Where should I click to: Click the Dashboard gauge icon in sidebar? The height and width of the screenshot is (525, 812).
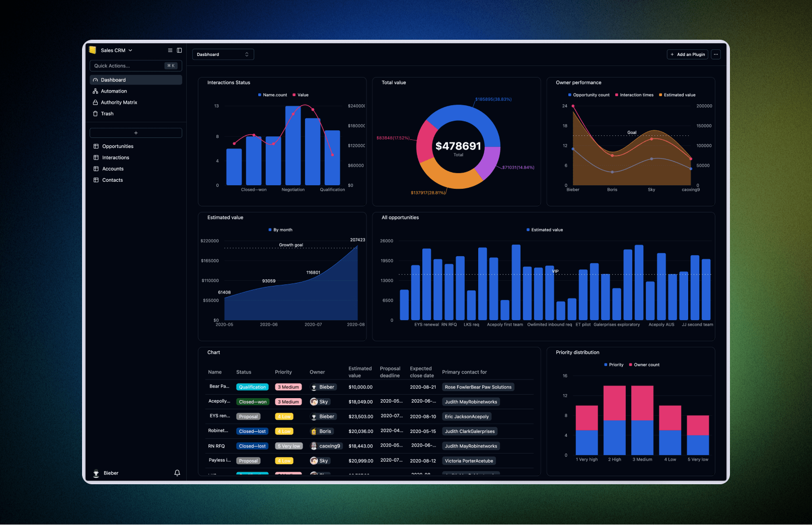(96, 80)
